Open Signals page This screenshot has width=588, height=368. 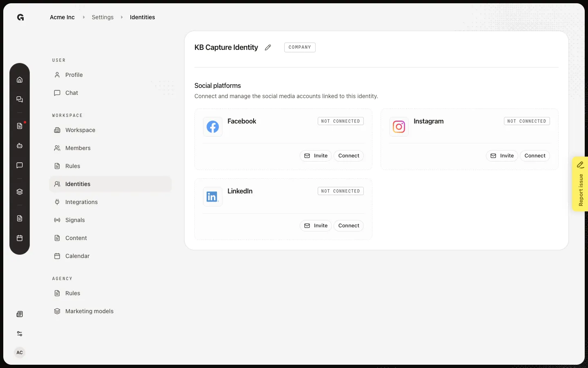tap(110, 220)
